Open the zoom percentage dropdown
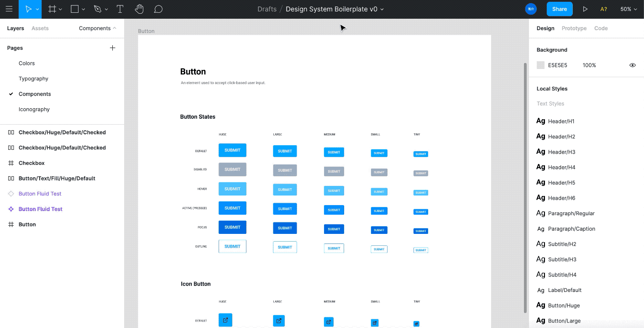 click(629, 9)
